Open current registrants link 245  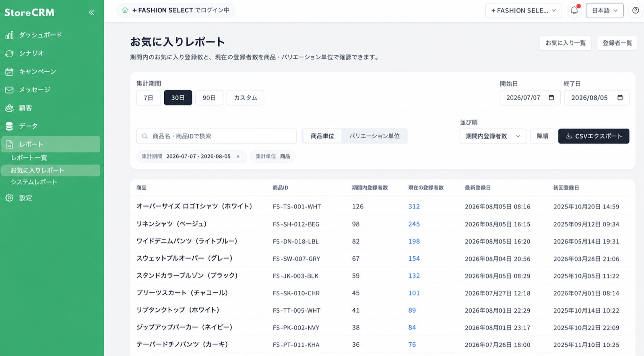[x=414, y=224]
